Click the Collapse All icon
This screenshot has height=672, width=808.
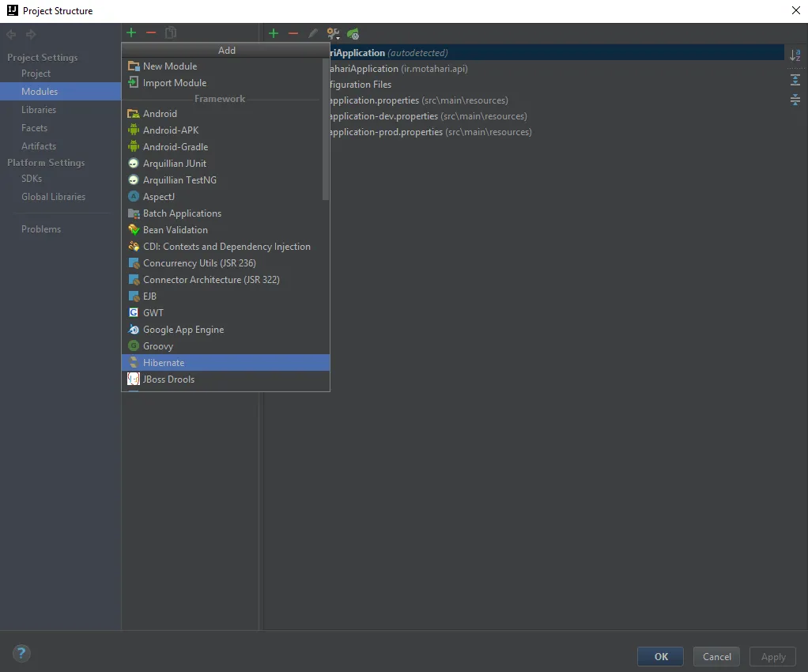coord(795,100)
